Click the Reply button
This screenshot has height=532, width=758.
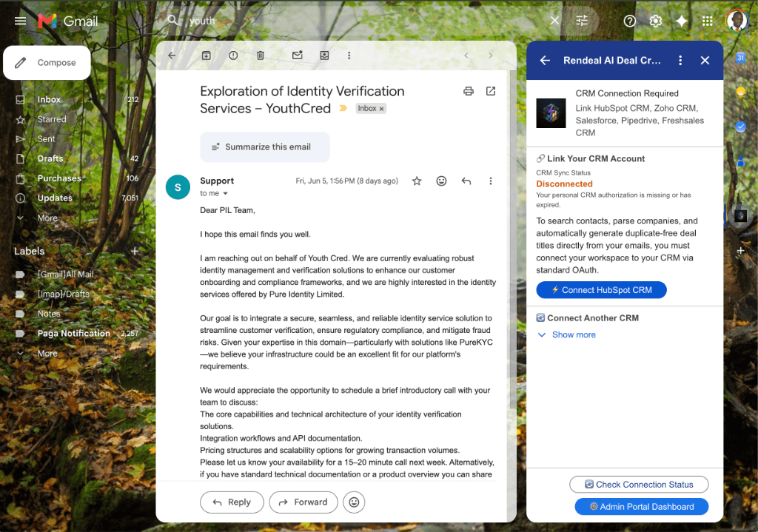tap(232, 502)
